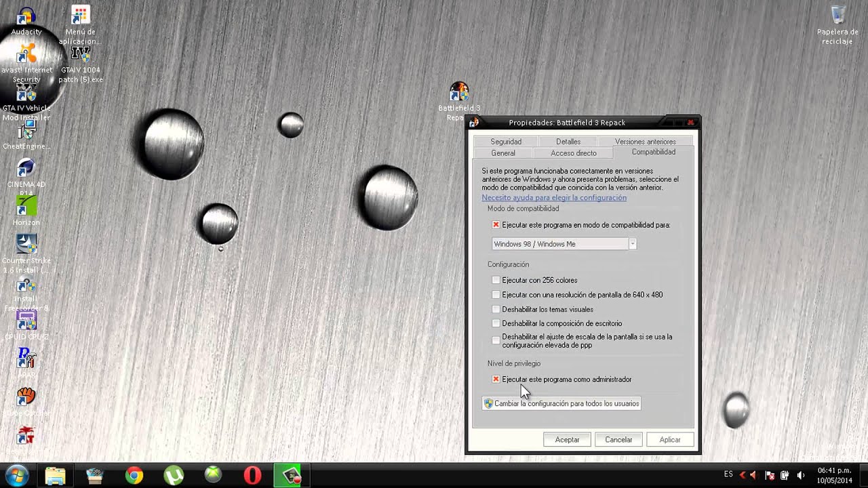The image size is (868, 488).
Task: Select Counter Strike 1.6 Install icon
Action: (x=26, y=253)
